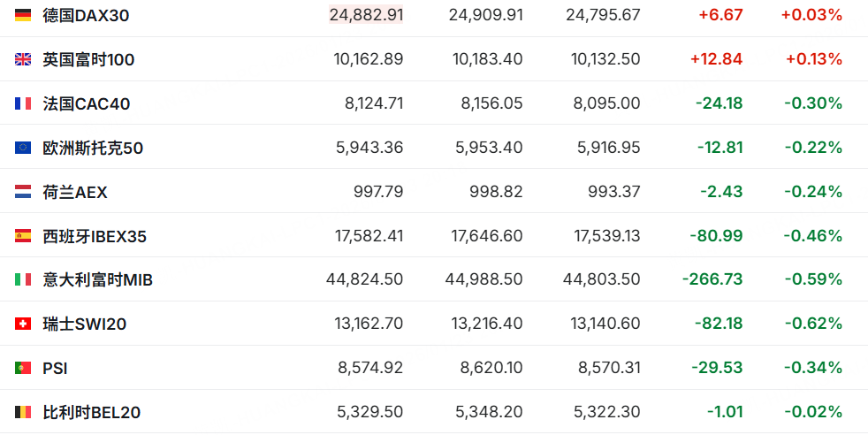Open the 瑞士SWI20 index link

click(85, 324)
